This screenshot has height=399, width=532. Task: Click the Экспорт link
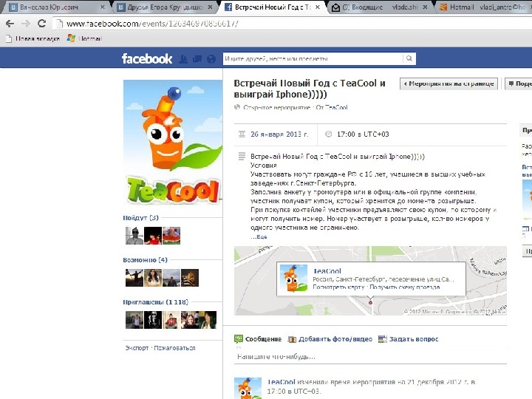[137, 348]
